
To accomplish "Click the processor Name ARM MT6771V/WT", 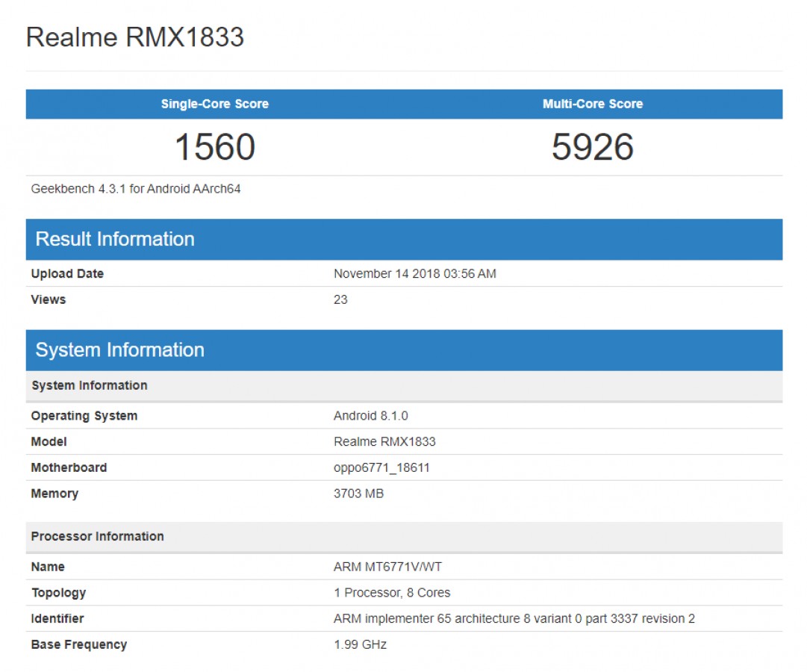I will click(386, 566).
